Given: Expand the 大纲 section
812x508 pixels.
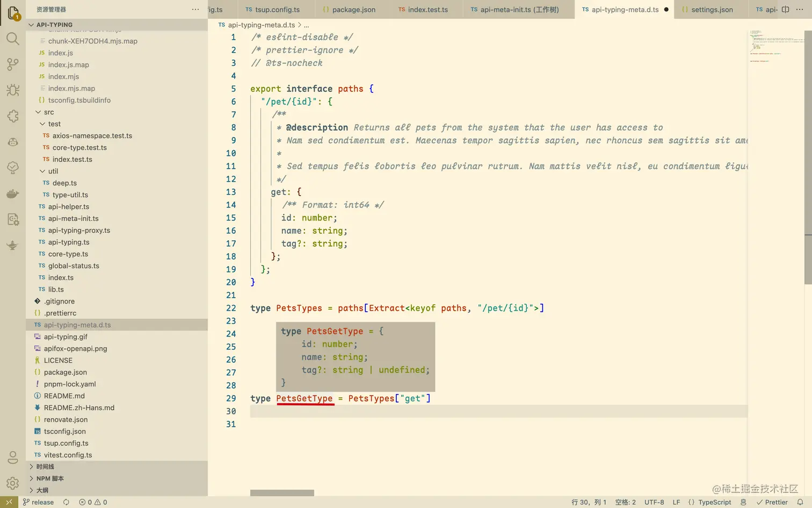Looking at the screenshot, I should pyautogui.click(x=117, y=490).
